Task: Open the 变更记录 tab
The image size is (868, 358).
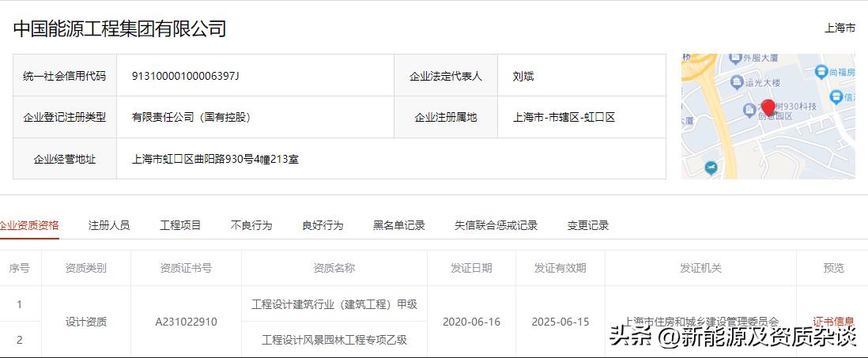Action: [x=588, y=225]
